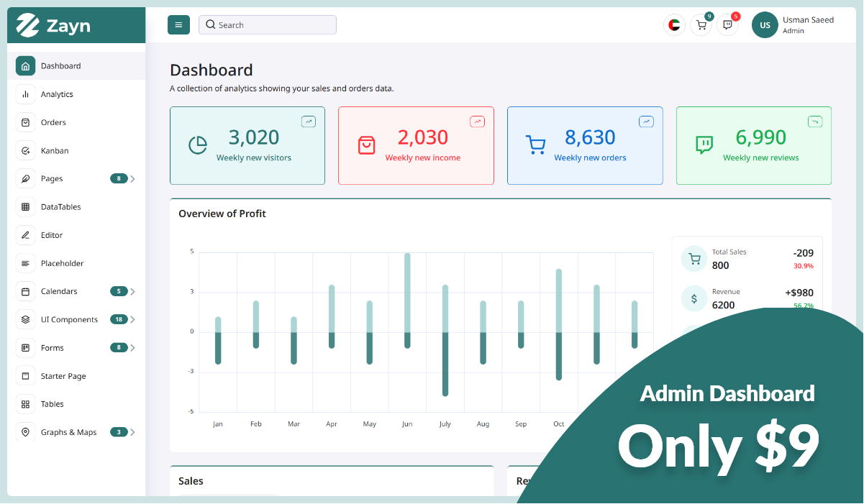Open the Orders page from the sidebar
Screen dimensions: 864x504
(x=54, y=122)
